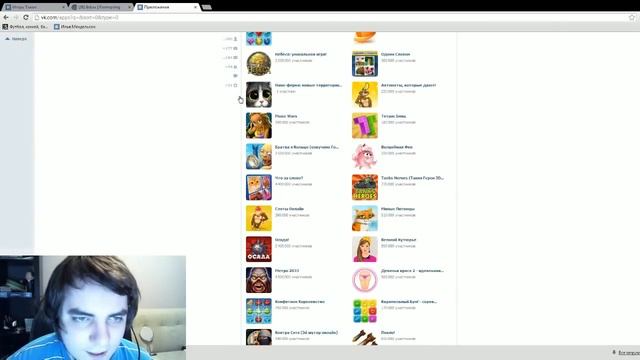Open the pink fluffy creature game icon
This screenshot has width=640, height=360.
click(365, 156)
